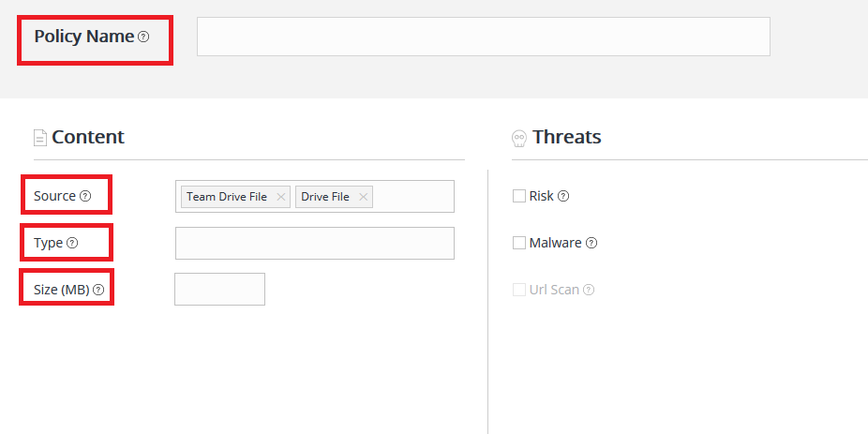Viewport: 868px width, 434px height.
Task: Open the Source selection field
Action: point(413,197)
